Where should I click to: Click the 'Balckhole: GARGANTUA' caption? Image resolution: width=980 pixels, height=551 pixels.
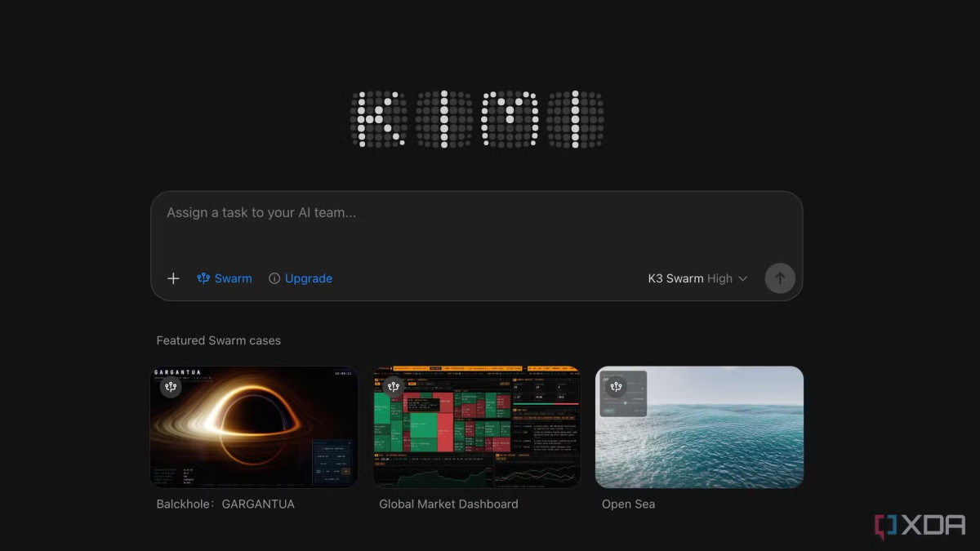pyautogui.click(x=225, y=504)
